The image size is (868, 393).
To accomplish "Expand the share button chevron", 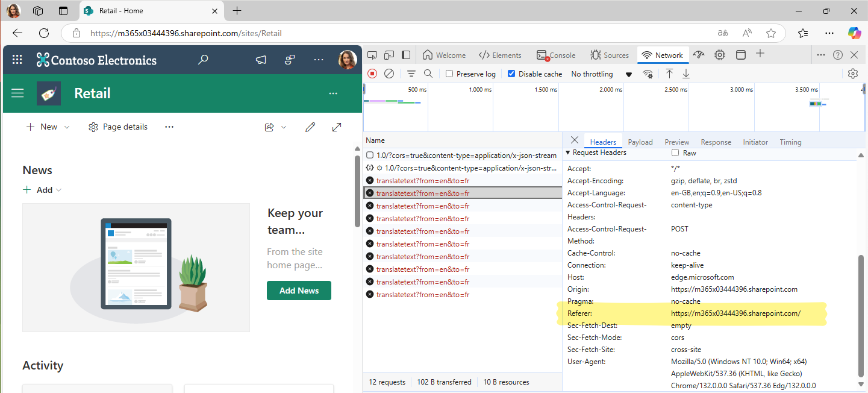I will pyautogui.click(x=283, y=127).
